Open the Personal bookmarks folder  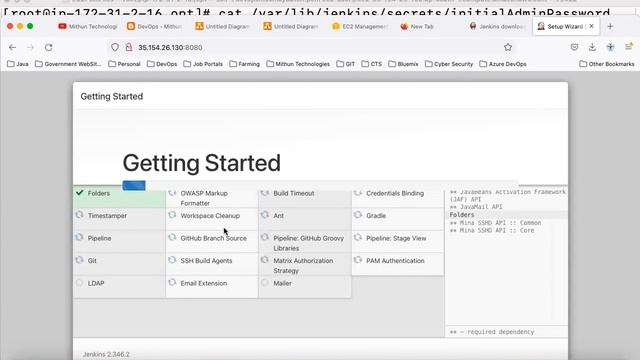[124, 64]
